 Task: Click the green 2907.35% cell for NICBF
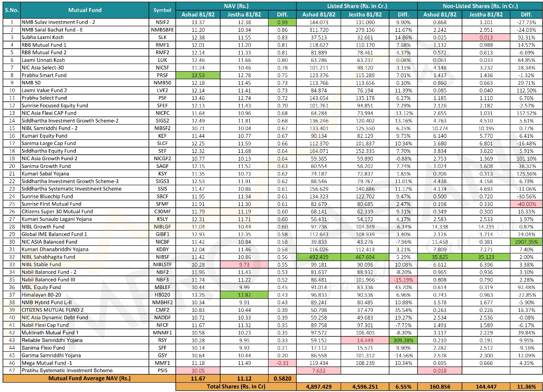click(x=526, y=242)
